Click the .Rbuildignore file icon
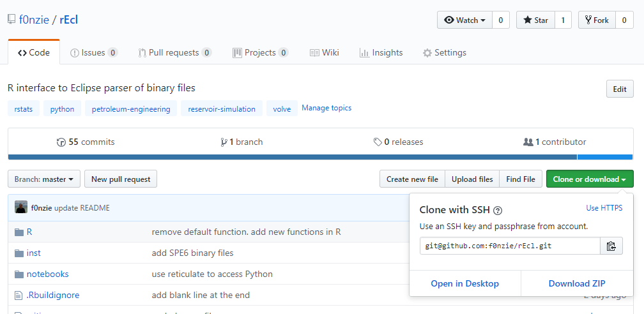 click(19, 295)
